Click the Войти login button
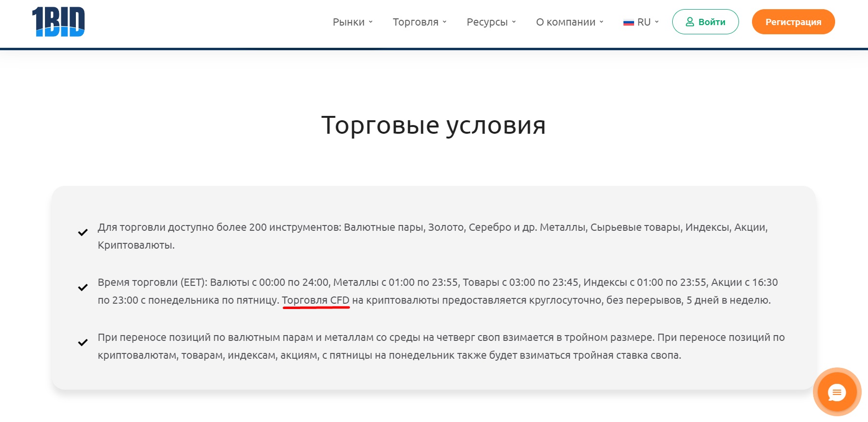The width and height of the screenshot is (868, 422). coord(705,22)
